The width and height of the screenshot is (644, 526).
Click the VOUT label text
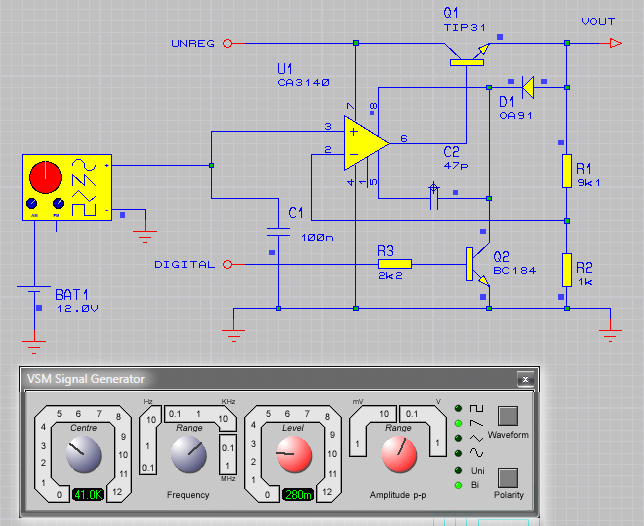pos(598,21)
